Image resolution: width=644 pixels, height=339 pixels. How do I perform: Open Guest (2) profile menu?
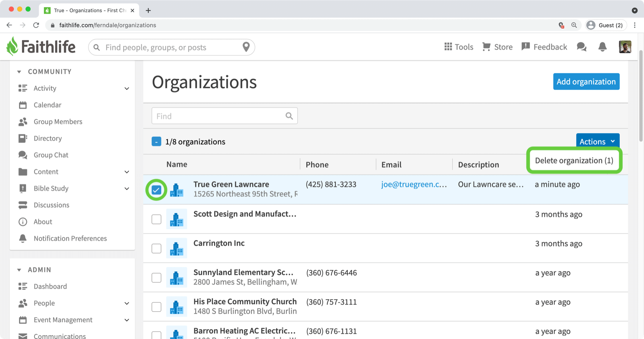click(606, 25)
